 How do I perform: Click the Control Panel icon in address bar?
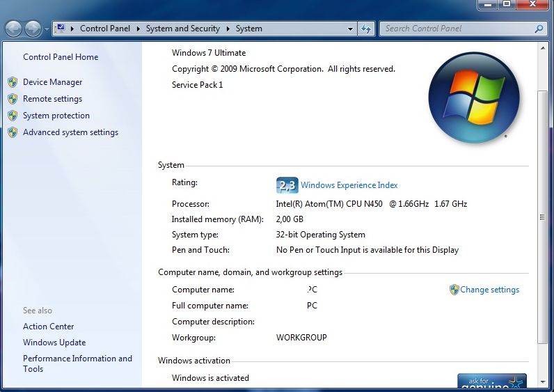coord(61,29)
